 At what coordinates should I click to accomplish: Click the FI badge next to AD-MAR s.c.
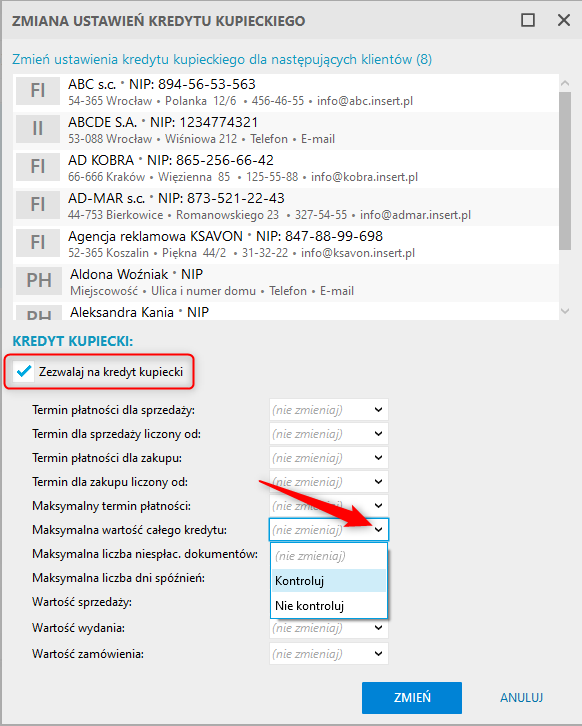(38, 205)
